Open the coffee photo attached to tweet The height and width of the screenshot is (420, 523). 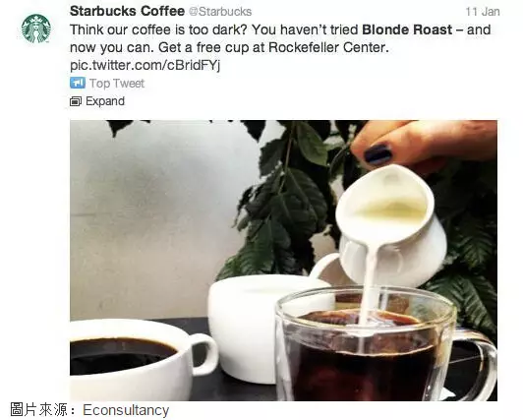coord(283,261)
